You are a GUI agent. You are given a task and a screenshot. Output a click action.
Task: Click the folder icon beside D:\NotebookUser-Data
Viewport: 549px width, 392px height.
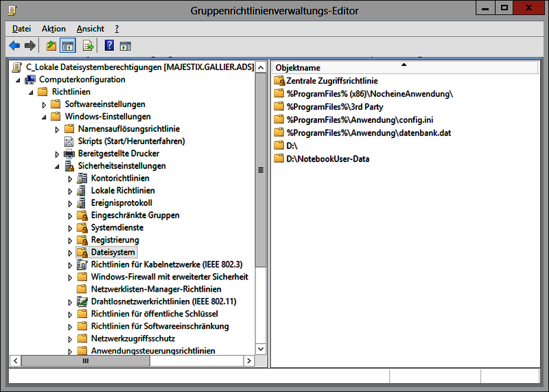279,159
